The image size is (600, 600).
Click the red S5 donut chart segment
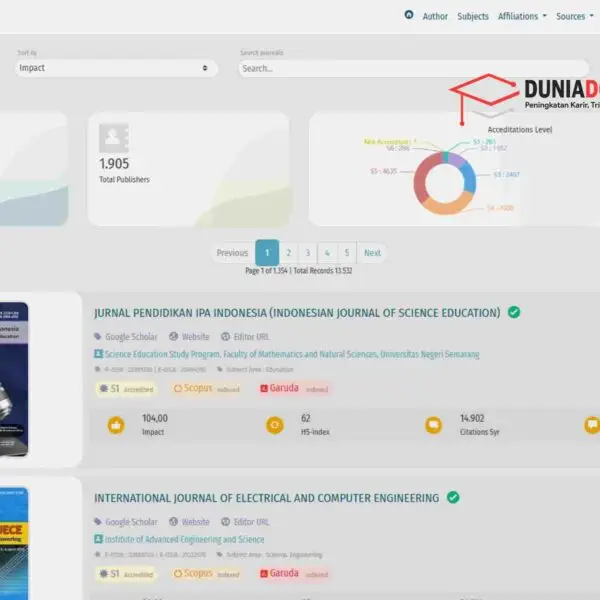click(423, 176)
